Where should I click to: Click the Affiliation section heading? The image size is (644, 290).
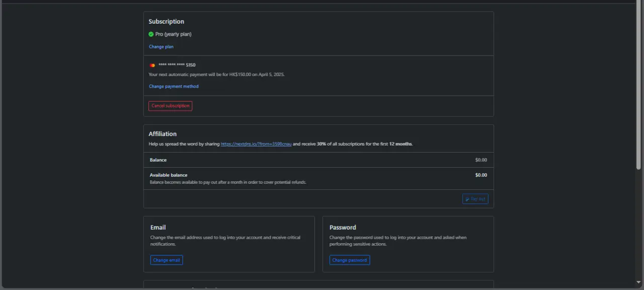click(163, 134)
